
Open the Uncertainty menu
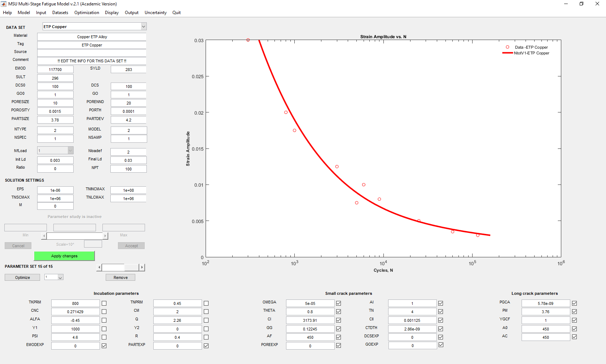tap(155, 13)
